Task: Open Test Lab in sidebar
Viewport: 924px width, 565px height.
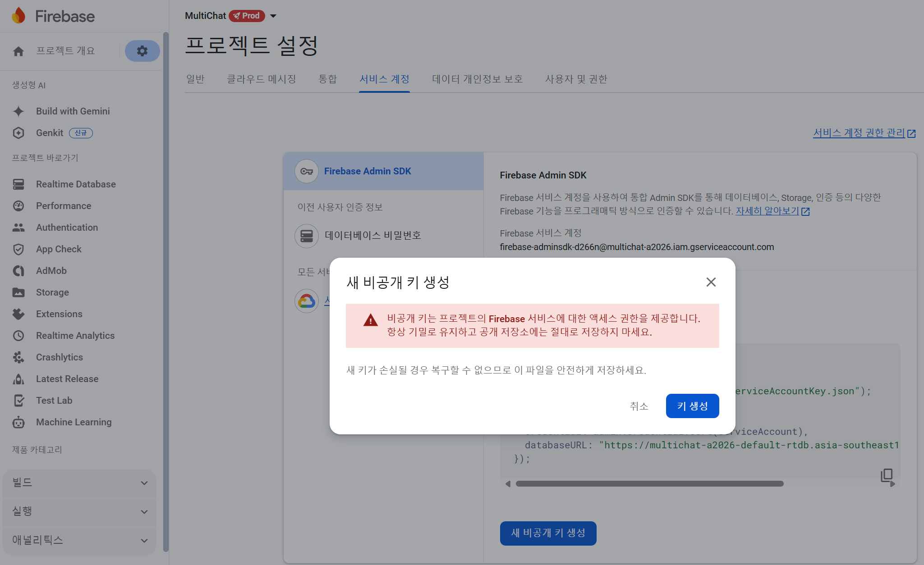Action: 54,401
